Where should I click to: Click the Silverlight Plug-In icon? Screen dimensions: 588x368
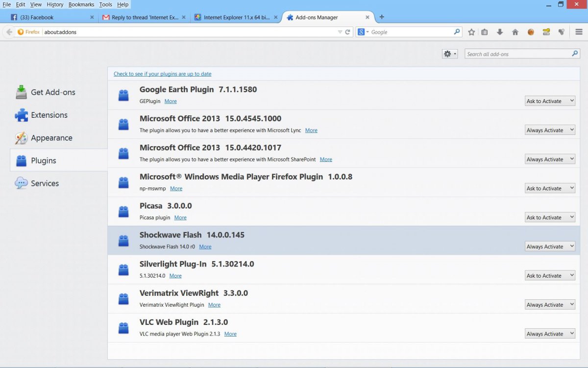click(123, 270)
